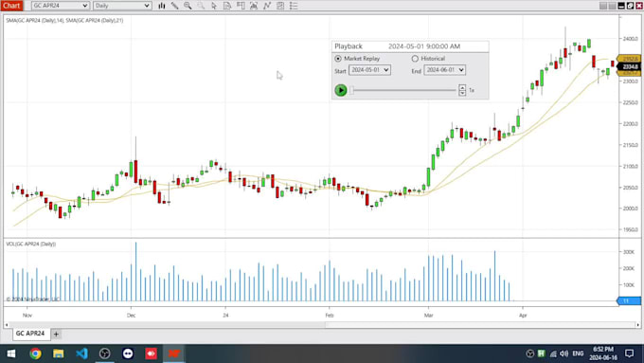Select the Market Replay radio button
The height and width of the screenshot is (363, 644).
pos(338,59)
